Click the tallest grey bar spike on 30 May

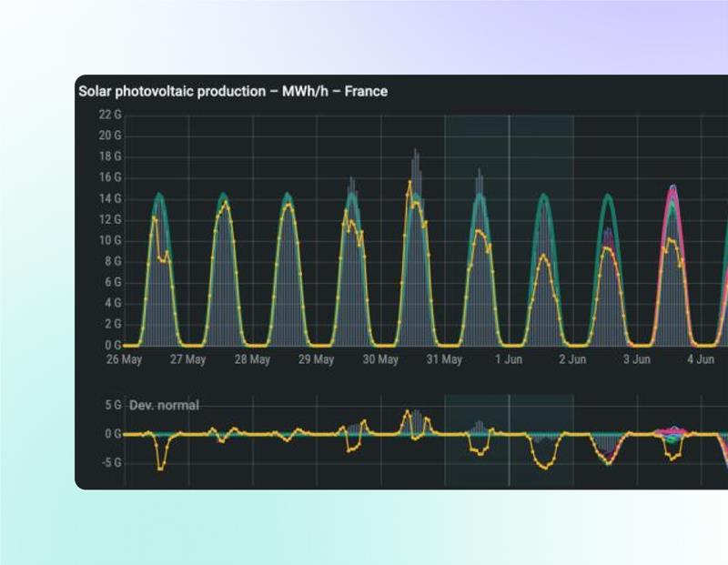click(415, 151)
